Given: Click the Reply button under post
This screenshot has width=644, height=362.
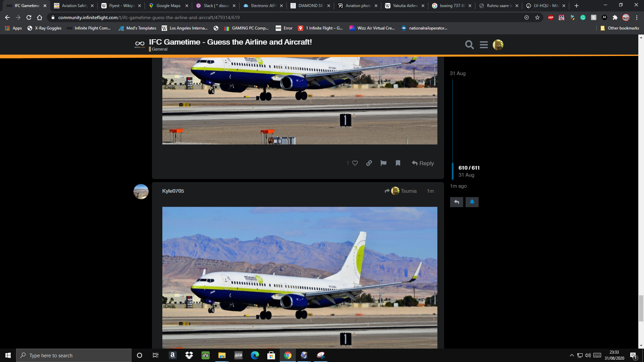Looking at the screenshot, I should pos(423,163).
